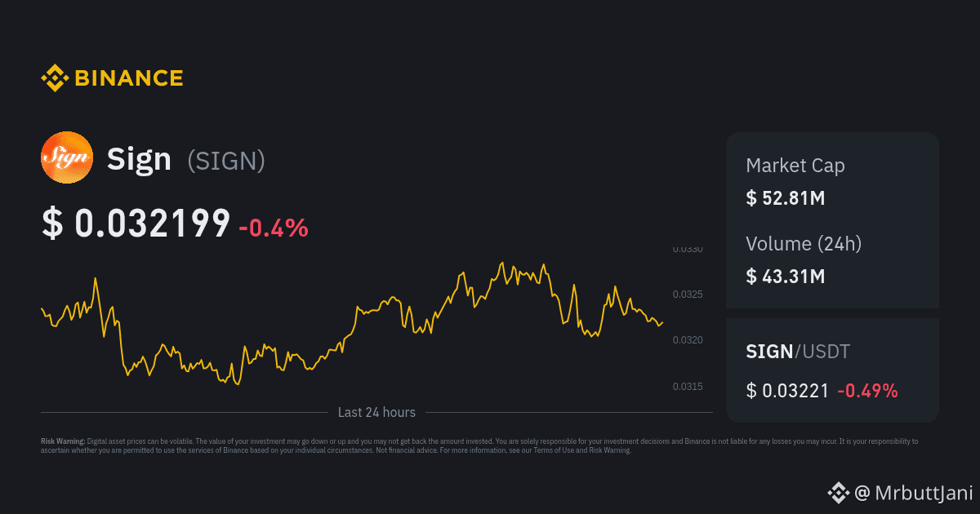Click the Risk Warning disclaimer text

[479, 445]
